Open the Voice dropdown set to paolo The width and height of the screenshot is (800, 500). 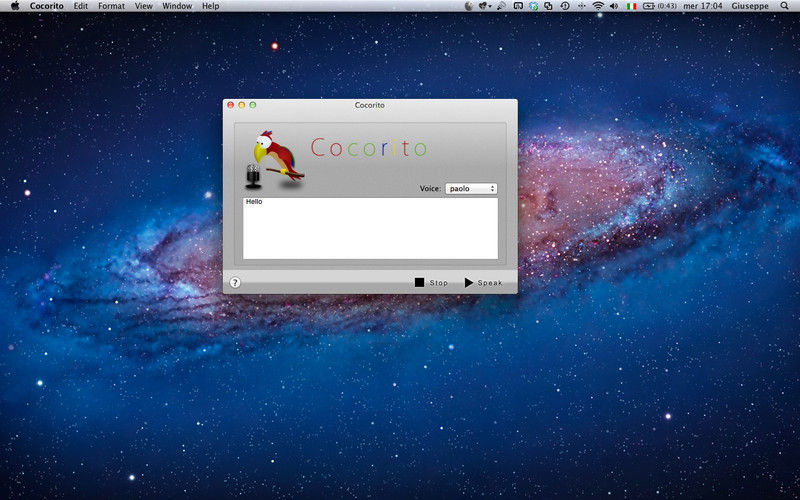pyautogui.click(x=471, y=189)
